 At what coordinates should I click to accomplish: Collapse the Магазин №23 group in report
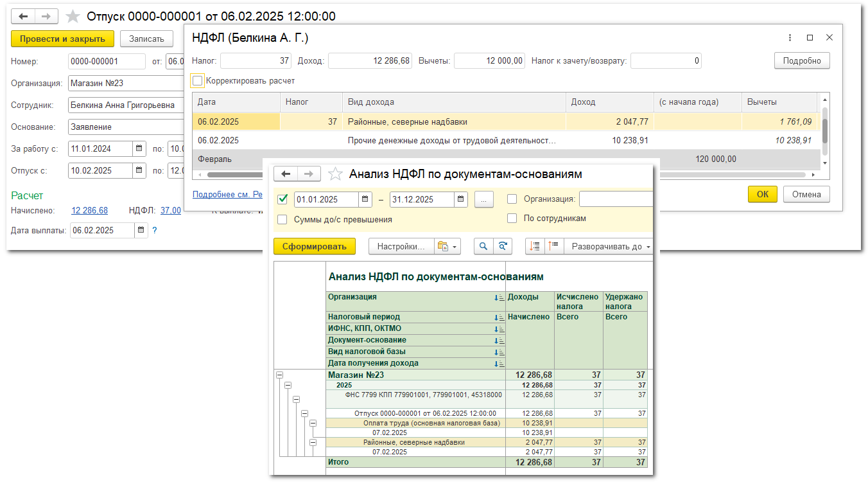pyautogui.click(x=279, y=375)
